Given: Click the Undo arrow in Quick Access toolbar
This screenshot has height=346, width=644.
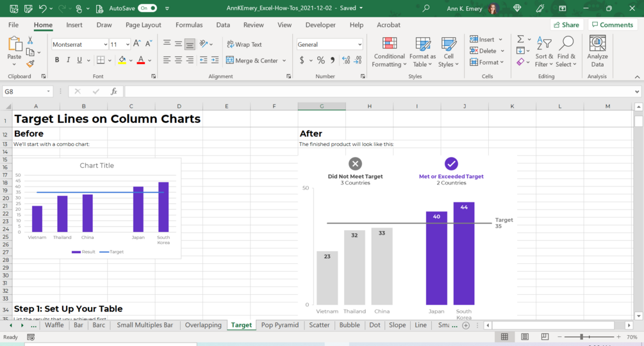Looking at the screenshot, I should (42, 8).
